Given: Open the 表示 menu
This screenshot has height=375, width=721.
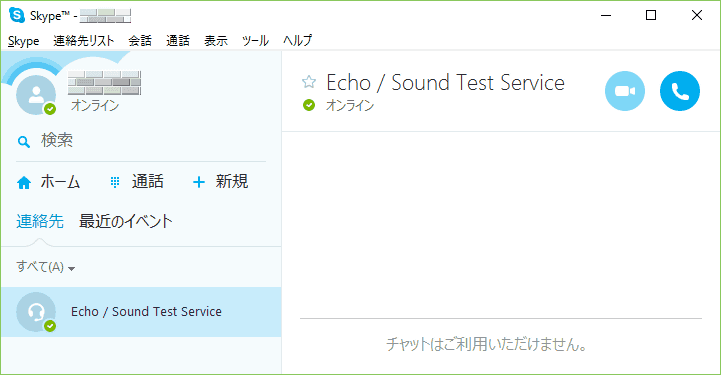Looking at the screenshot, I should pos(216,40).
